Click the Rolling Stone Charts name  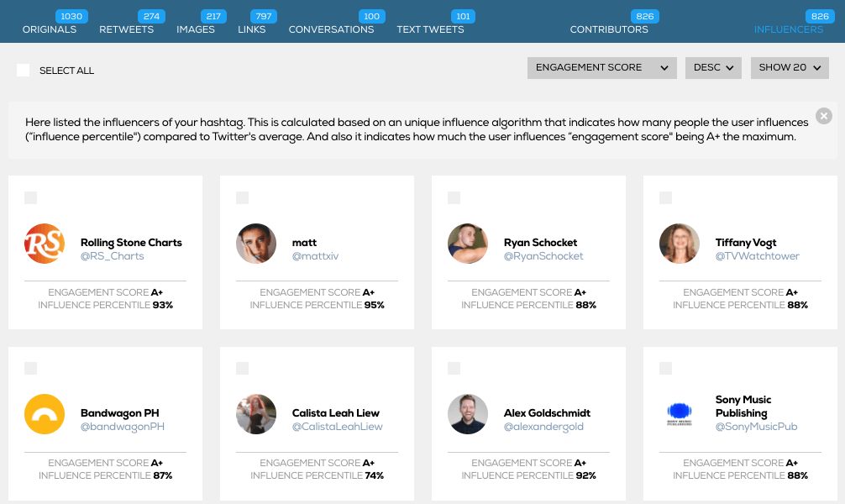(131, 243)
